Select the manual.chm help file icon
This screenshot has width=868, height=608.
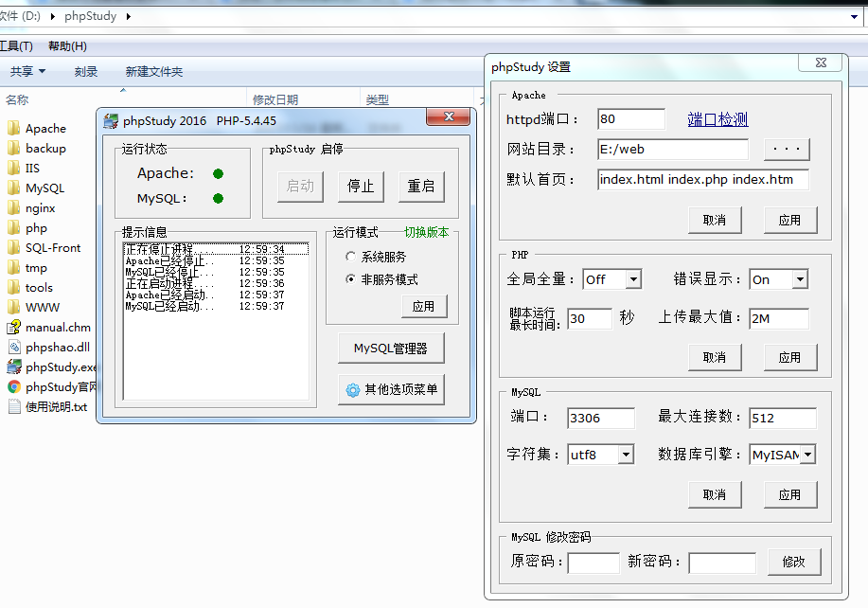(14, 328)
